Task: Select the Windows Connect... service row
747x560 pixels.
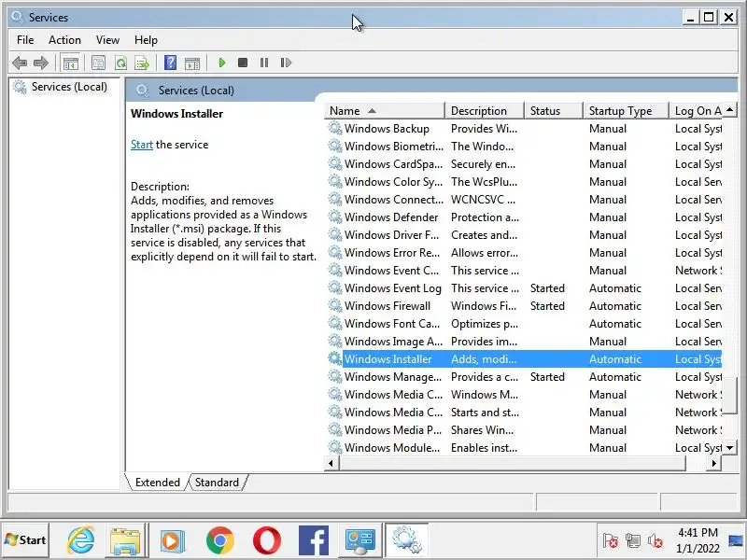Action: click(x=525, y=200)
